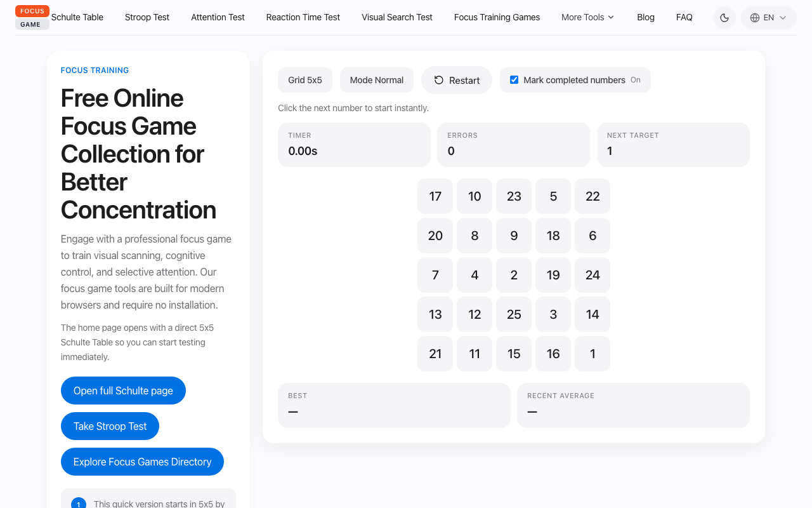The image size is (812, 508).
Task: Select grid tile 23
Action: coord(514,196)
